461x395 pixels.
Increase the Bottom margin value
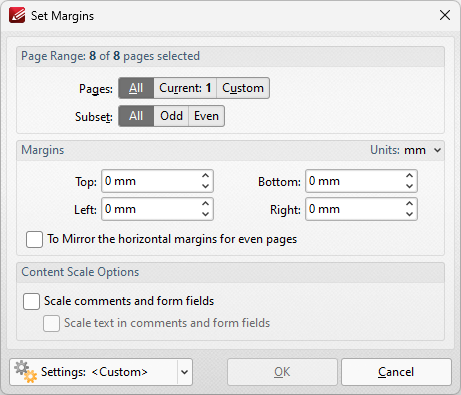tap(410, 176)
